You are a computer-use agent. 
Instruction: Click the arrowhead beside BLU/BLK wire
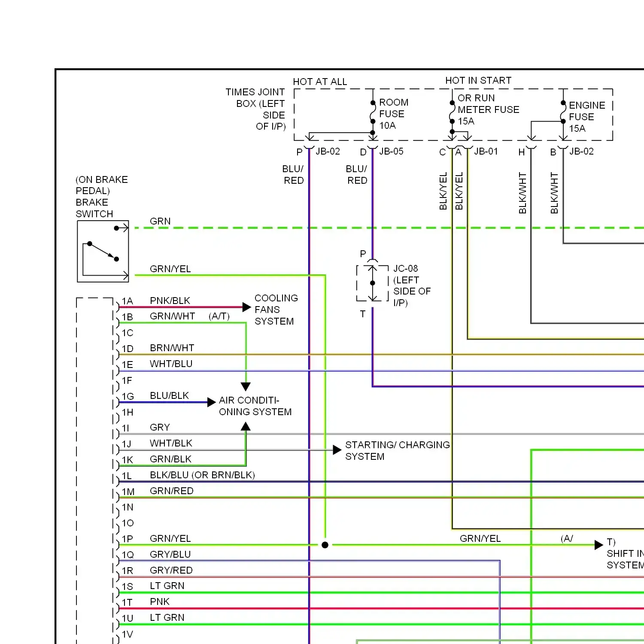[x=211, y=402]
